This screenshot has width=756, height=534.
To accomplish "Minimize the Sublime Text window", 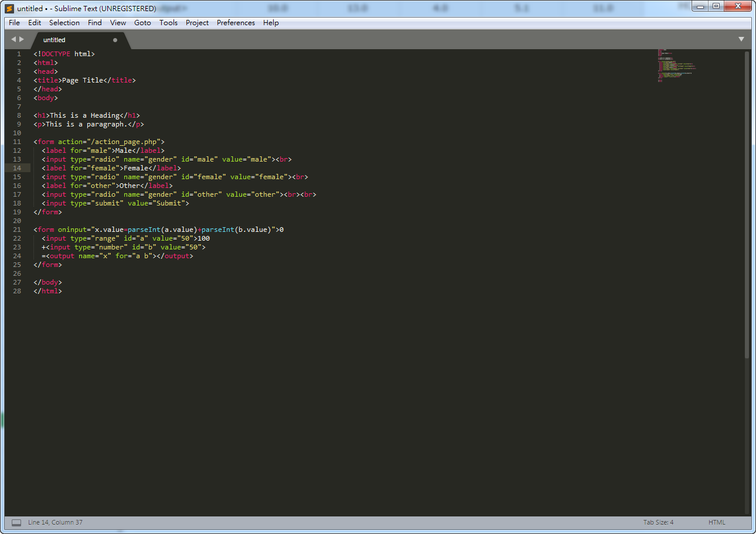I will point(700,6).
